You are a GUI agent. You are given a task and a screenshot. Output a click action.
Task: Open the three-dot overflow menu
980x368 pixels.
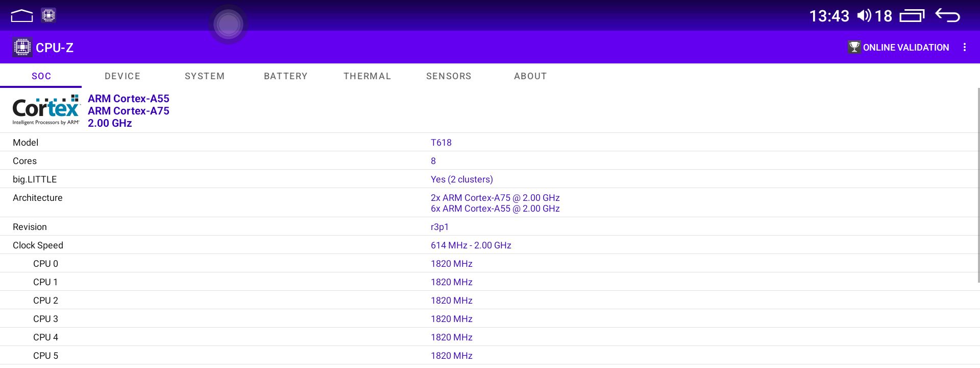pos(964,47)
